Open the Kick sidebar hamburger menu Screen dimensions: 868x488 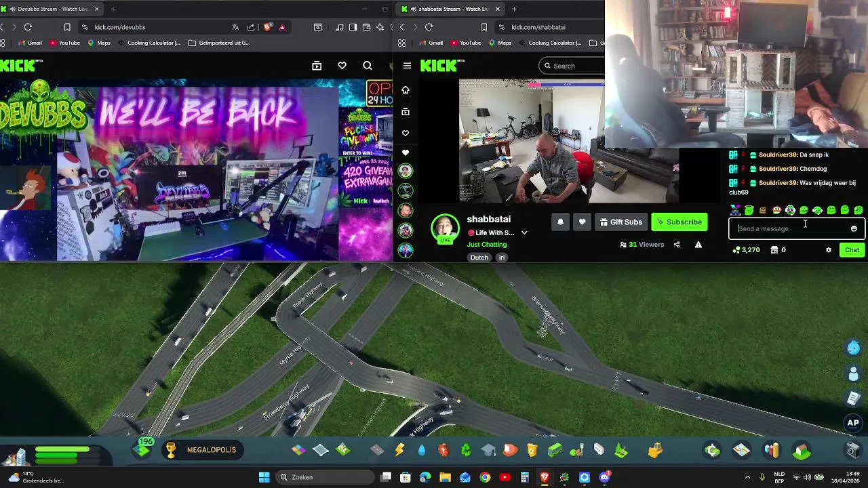tap(407, 66)
